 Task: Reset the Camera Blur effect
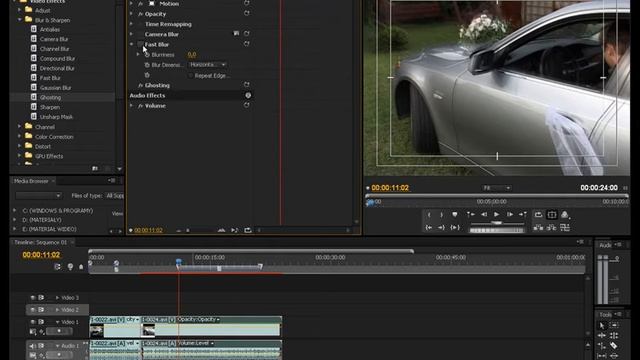tap(247, 33)
